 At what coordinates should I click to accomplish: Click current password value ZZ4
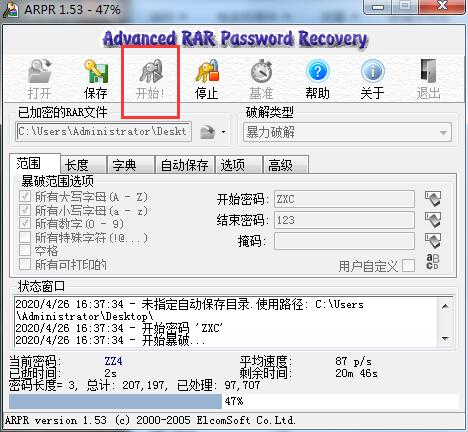pos(113,361)
